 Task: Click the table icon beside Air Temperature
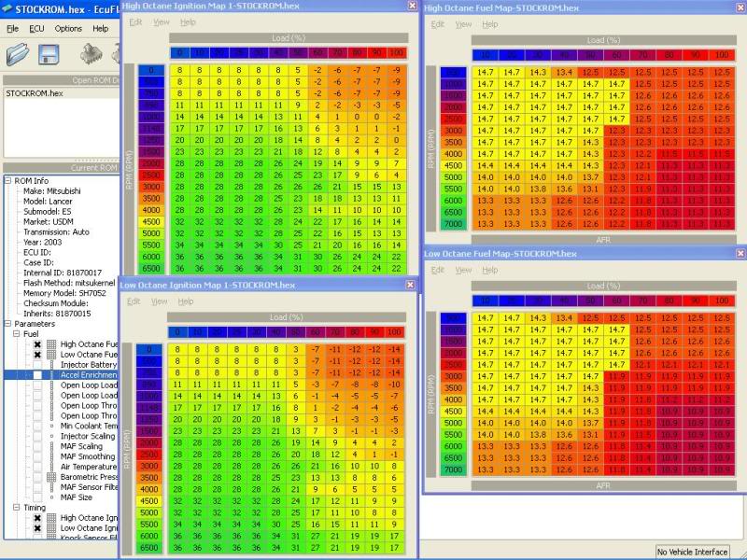(51, 468)
